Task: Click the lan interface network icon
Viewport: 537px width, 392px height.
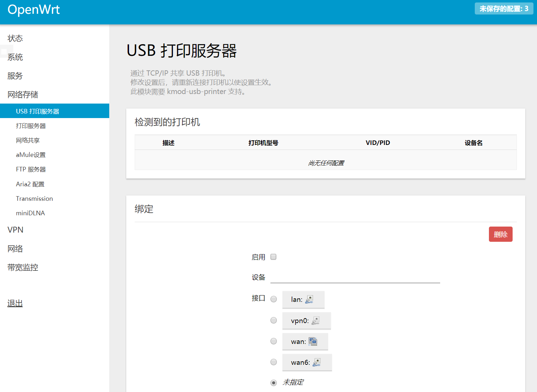Action: pos(309,299)
